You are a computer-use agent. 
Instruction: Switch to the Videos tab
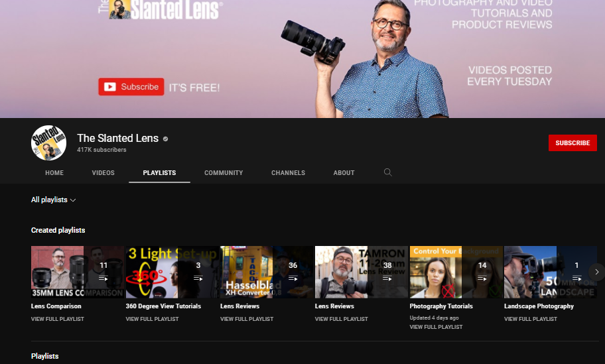coord(103,173)
